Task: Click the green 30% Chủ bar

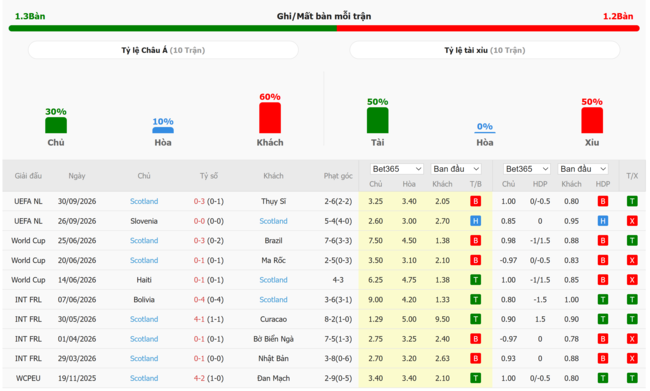Action: coord(56,125)
